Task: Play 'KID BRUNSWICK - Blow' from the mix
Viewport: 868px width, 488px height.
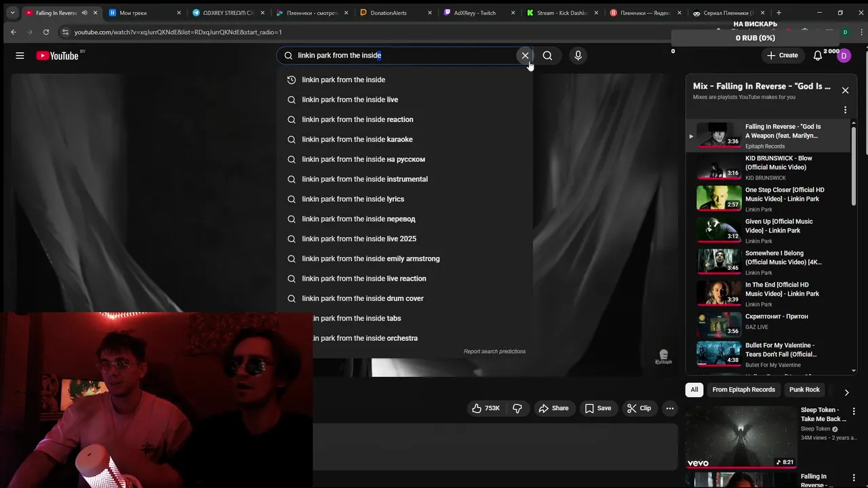Action: pos(768,167)
